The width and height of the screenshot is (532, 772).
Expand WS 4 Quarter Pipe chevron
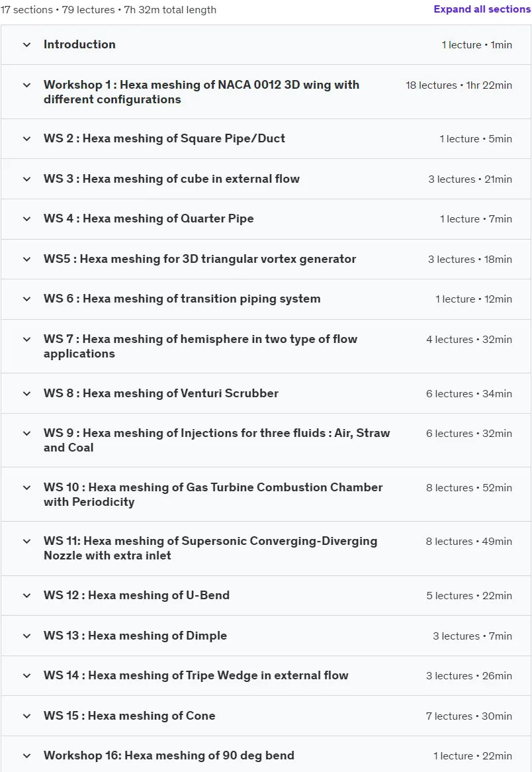coord(27,219)
